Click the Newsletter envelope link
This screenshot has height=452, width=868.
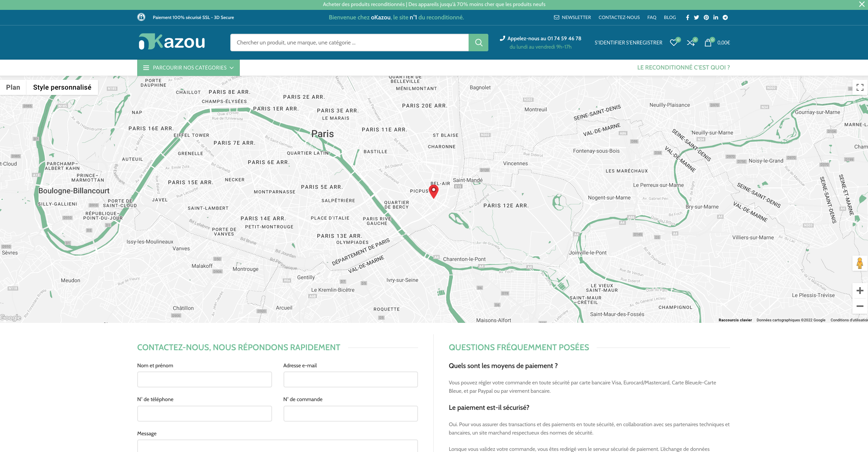[x=572, y=17]
